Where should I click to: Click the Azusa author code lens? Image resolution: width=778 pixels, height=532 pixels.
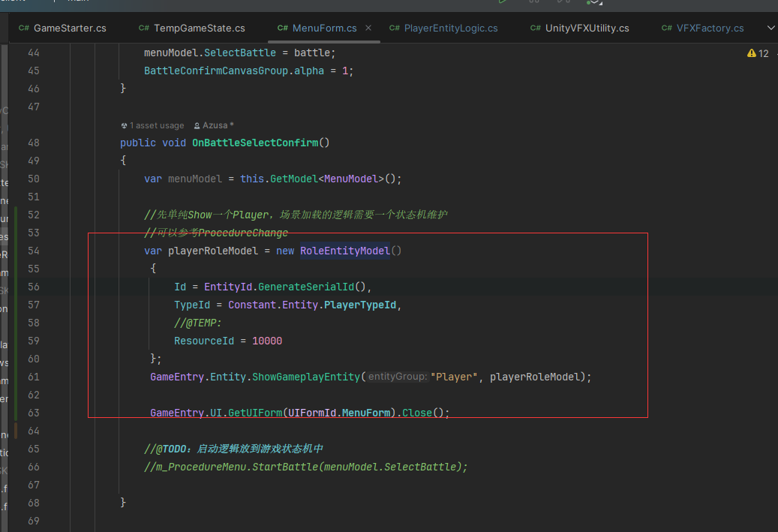point(218,126)
